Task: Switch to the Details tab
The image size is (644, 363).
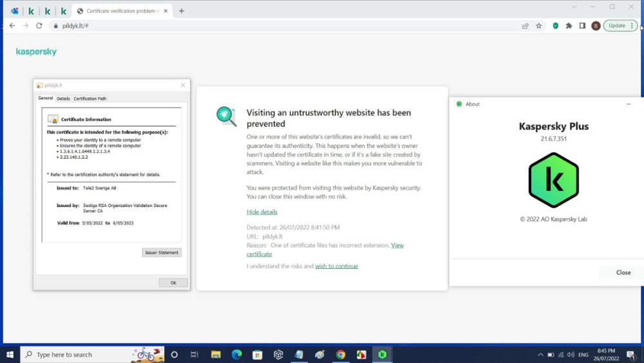Action: click(x=63, y=99)
